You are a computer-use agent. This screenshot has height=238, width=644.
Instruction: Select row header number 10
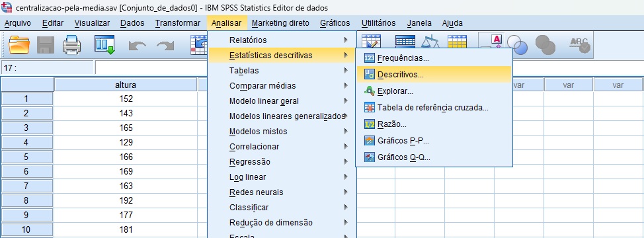click(x=26, y=229)
